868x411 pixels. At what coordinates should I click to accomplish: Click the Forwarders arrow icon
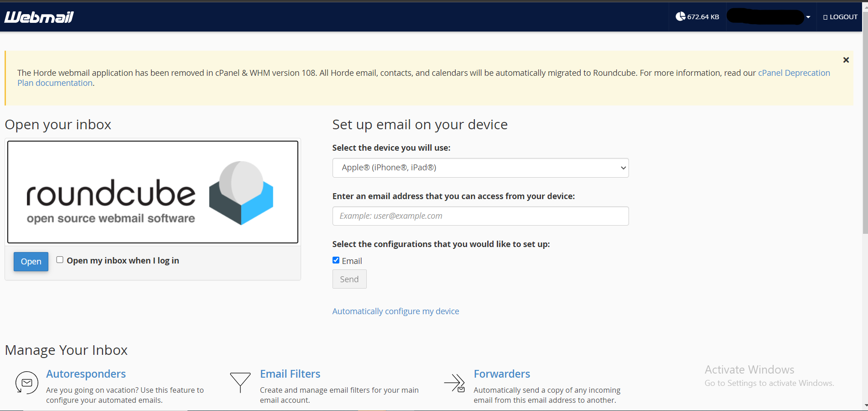(454, 383)
